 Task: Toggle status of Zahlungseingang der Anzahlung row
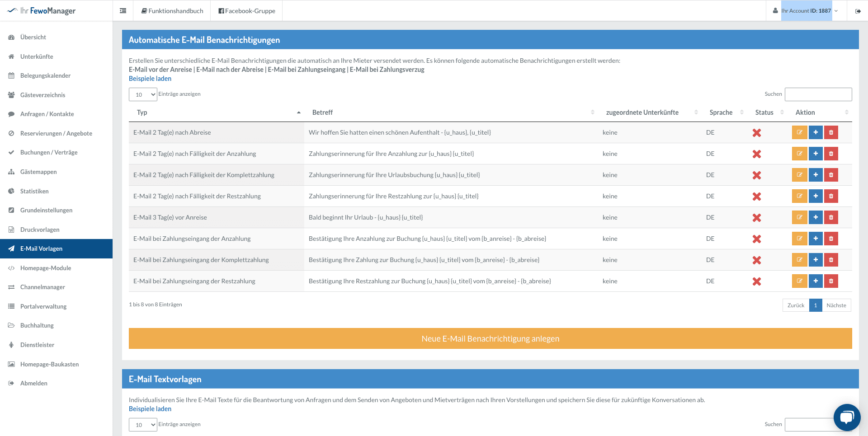click(x=757, y=239)
